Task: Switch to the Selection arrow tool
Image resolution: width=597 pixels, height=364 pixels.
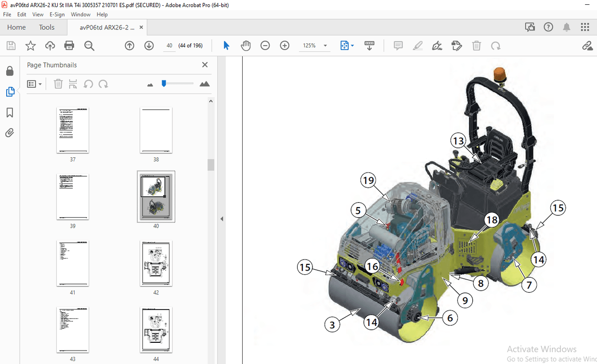Action: point(226,45)
